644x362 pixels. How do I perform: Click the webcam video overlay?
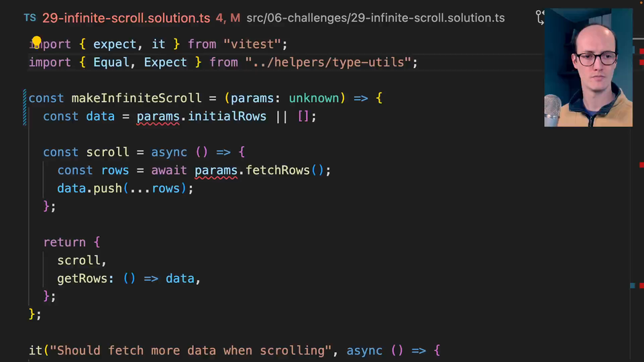coord(588,67)
